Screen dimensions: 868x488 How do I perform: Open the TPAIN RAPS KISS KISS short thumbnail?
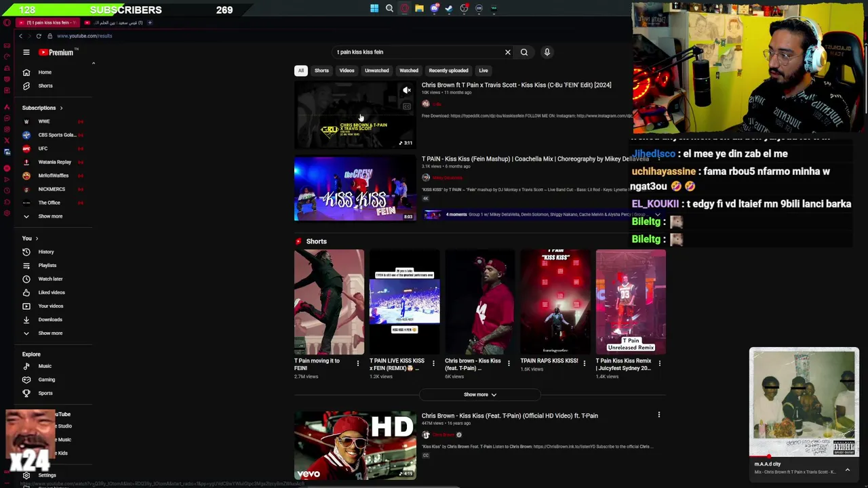(x=555, y=302)
